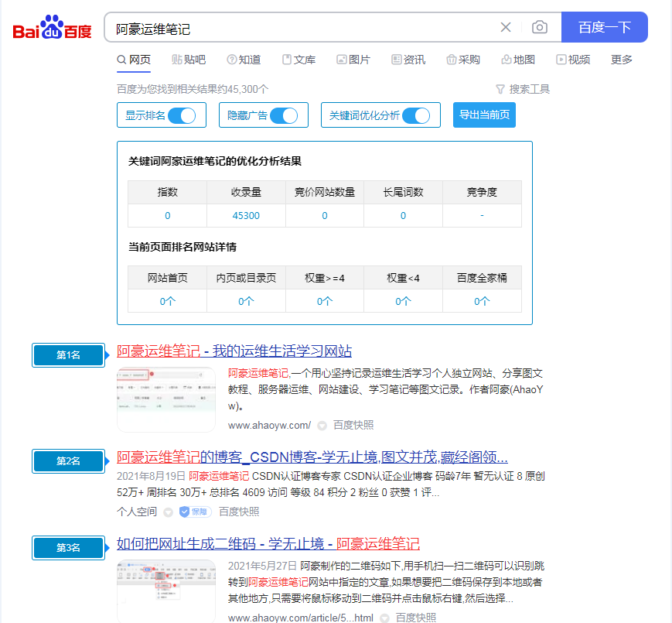Viewport: 672px width, 623px height.
Task: Focus the search input field
Action: click(300, 27)
